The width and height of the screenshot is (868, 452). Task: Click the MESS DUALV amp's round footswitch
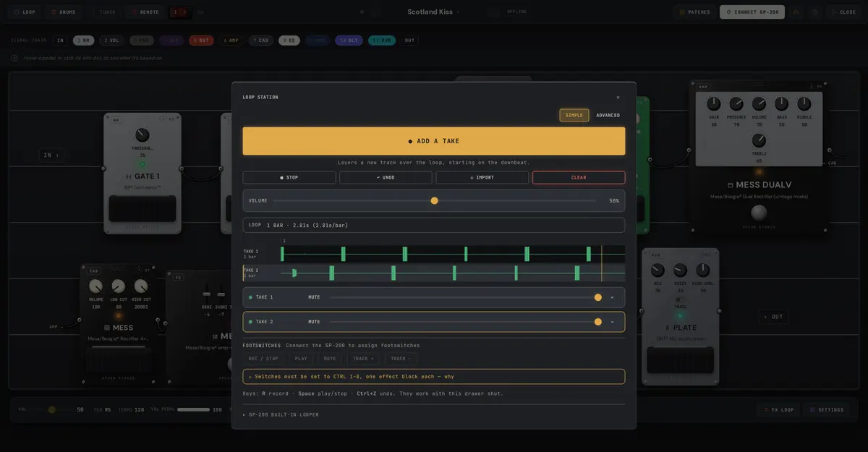[759, 213]
